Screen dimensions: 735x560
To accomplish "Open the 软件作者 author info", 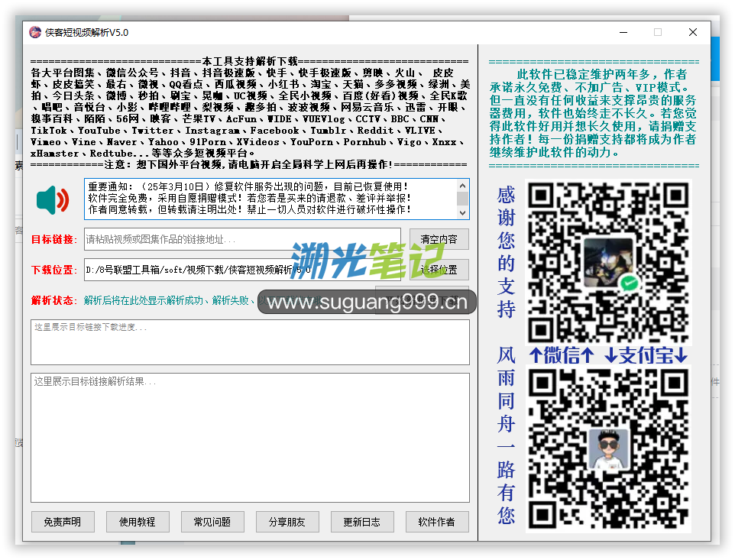I will 437,522.
